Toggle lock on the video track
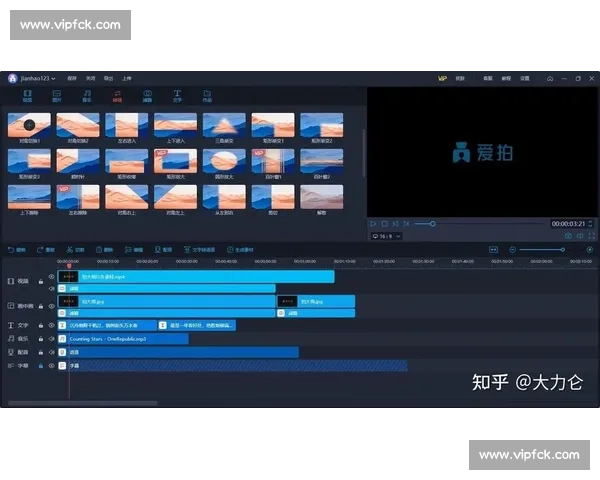The height and width of the screenshot is (480, 600). (41, 281)
